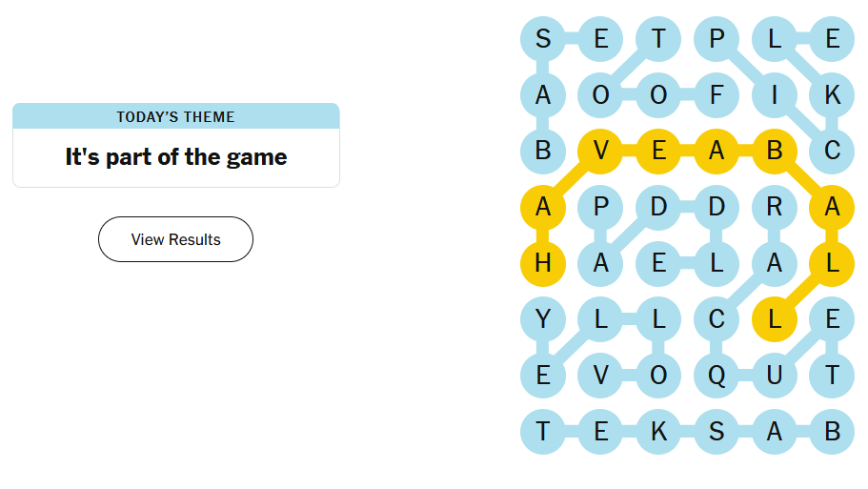Screen dimensions: 868x489
Task: Choose the letter U tile
Action: tap(774, 376)
